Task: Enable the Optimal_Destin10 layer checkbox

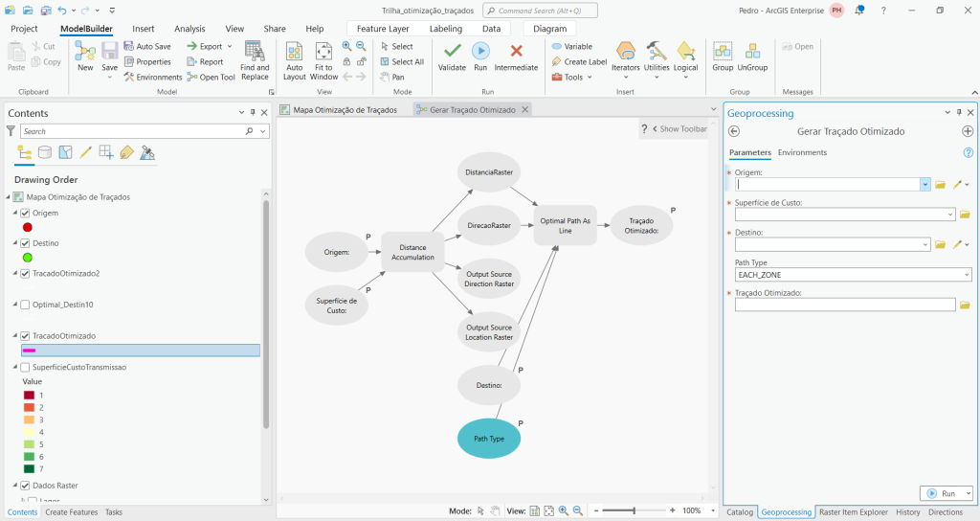Action: coord(25,305)
